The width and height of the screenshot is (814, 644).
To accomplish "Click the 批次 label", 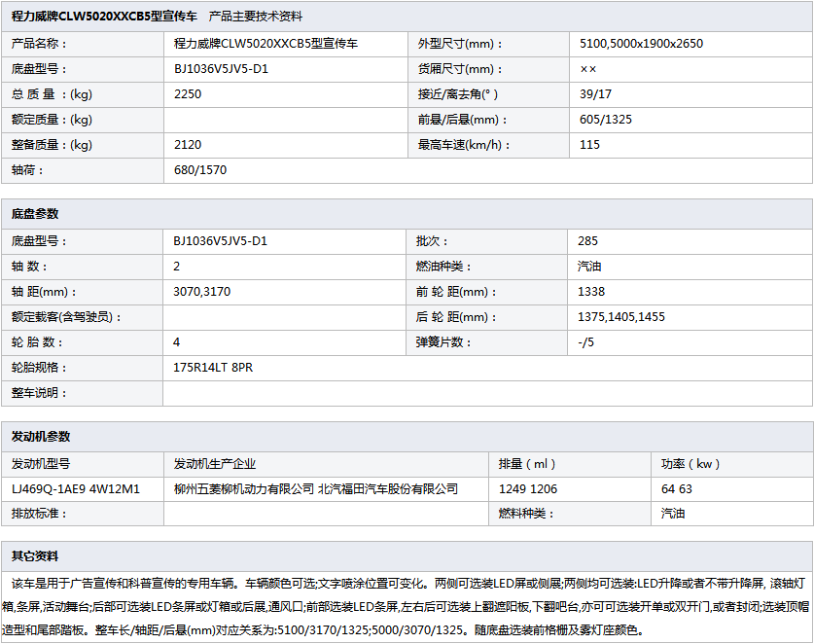I will tap(432, 241).
